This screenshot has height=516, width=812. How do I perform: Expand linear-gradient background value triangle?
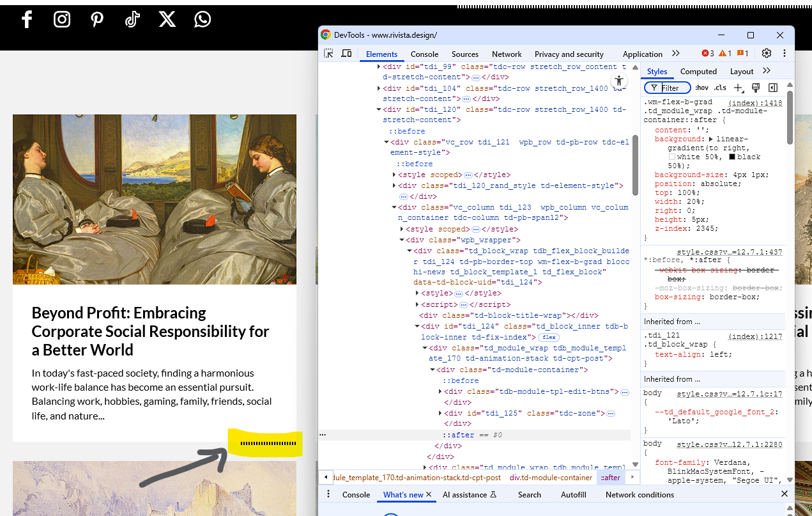(711, 139)
